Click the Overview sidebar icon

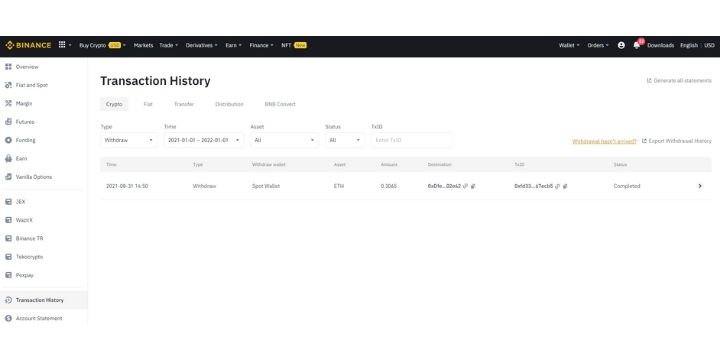[x=8, y=67]
